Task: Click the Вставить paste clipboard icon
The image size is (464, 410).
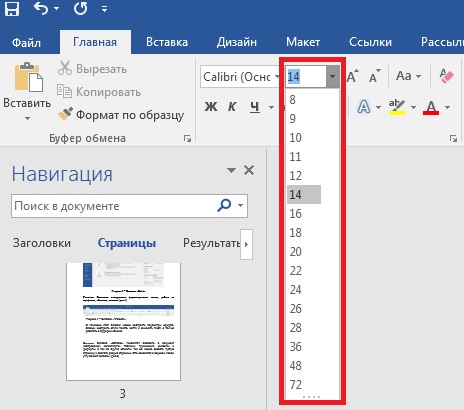Action: 28,77
